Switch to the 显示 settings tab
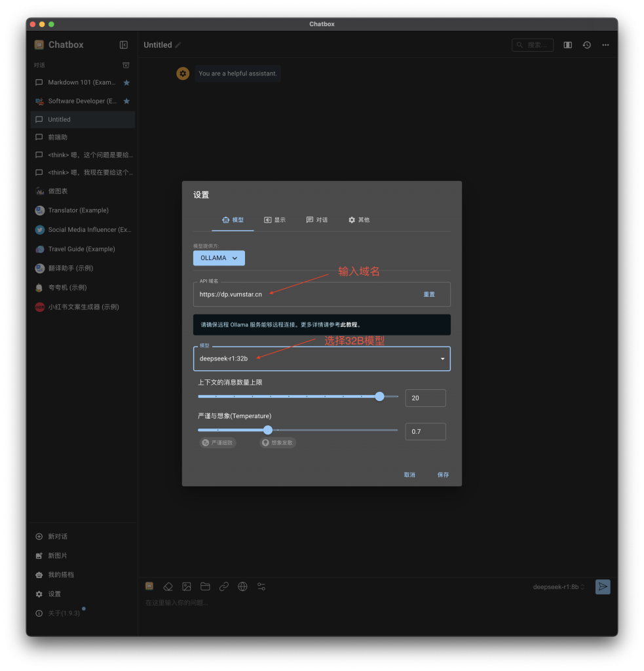The width and height of the screenshot is (644, 671). point(275,220)
